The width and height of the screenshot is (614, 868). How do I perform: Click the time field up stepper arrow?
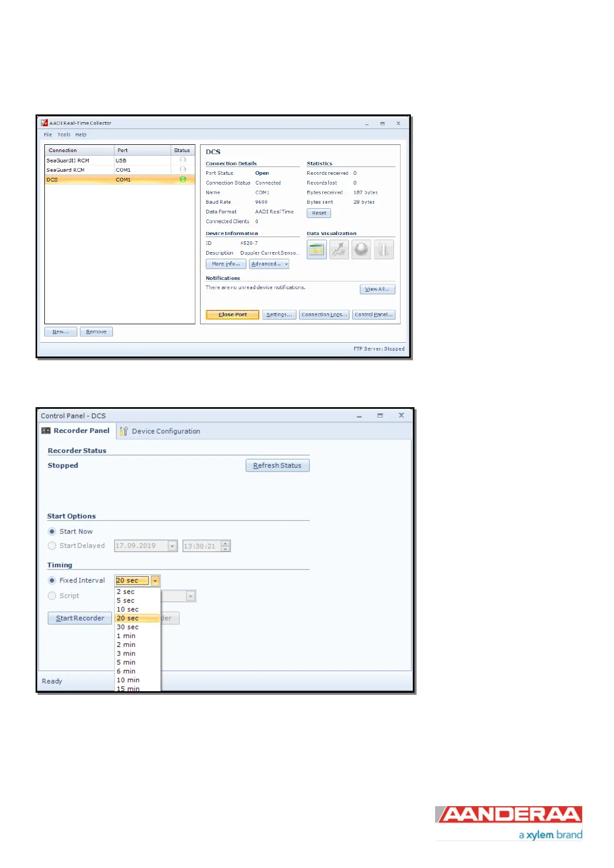pos(225,543)
